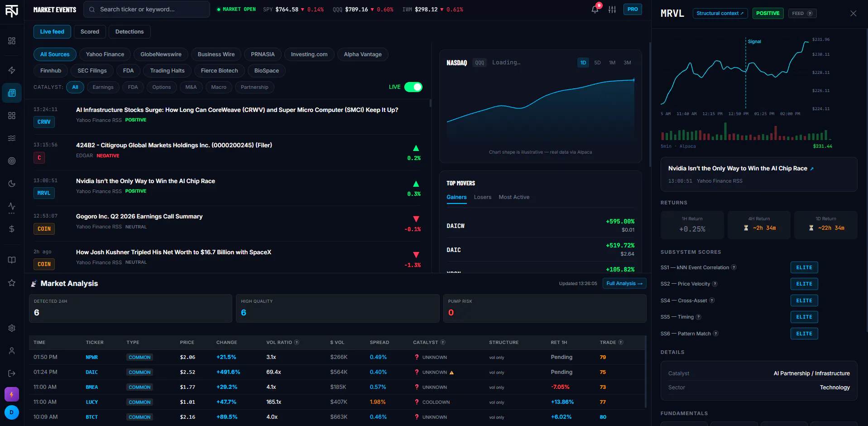Open the user profile icon in sidebar
This screenshot has height=426, width=868.
tap(12, 351)
